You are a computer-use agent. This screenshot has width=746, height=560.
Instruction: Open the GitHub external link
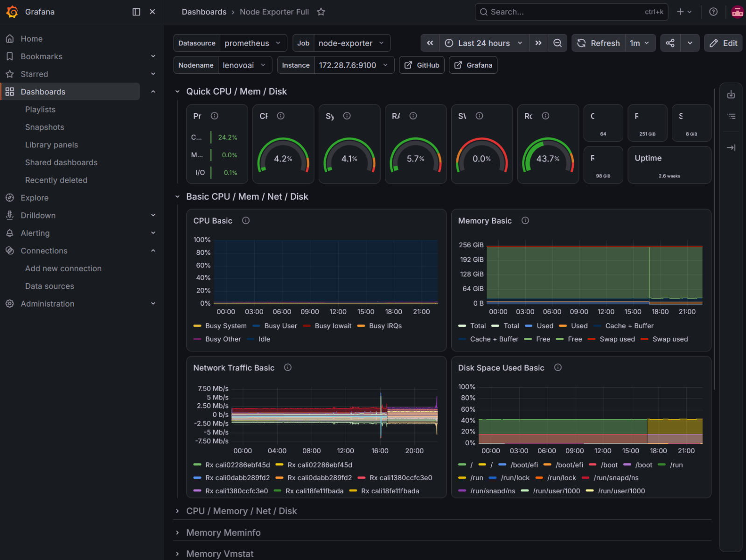422,65
